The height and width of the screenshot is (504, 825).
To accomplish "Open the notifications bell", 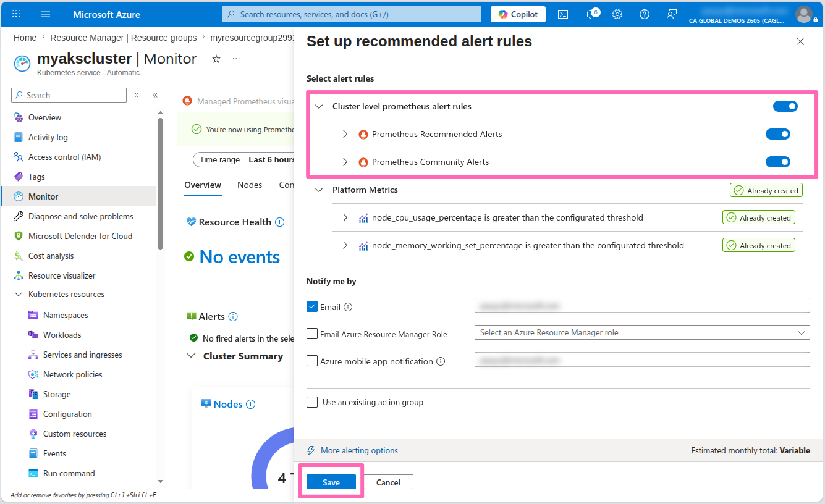I will click(x=591, y=14).
